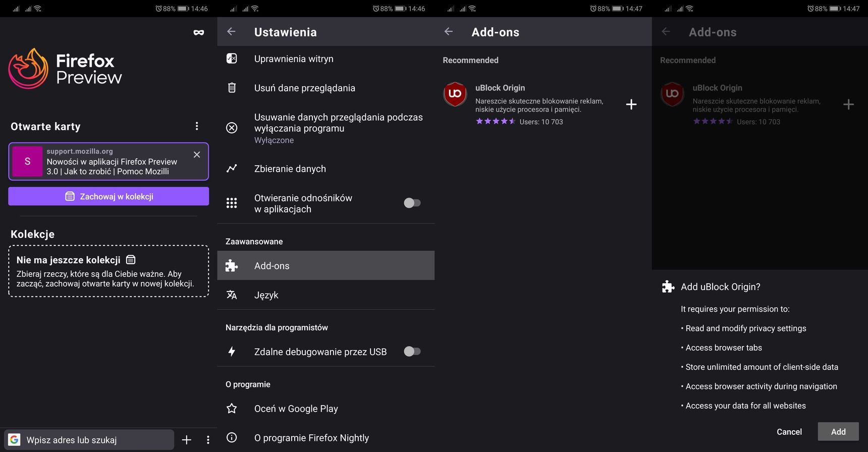Toggle Otwieranie odnośników w aplikacjach switch
868x452 pixels.
412,203
